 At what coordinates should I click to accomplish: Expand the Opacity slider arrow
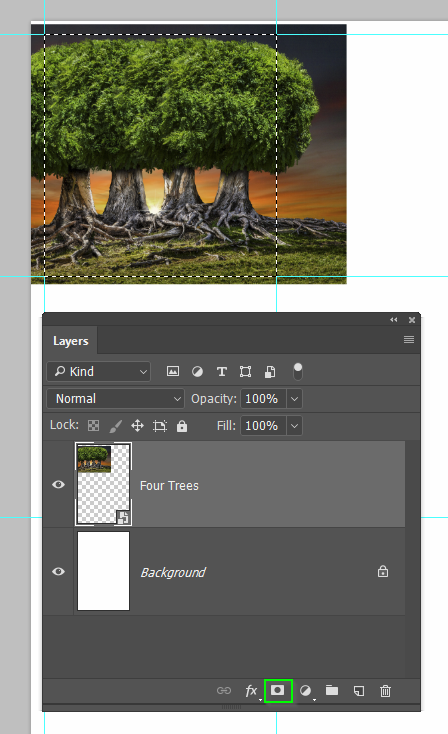[294, 399]
